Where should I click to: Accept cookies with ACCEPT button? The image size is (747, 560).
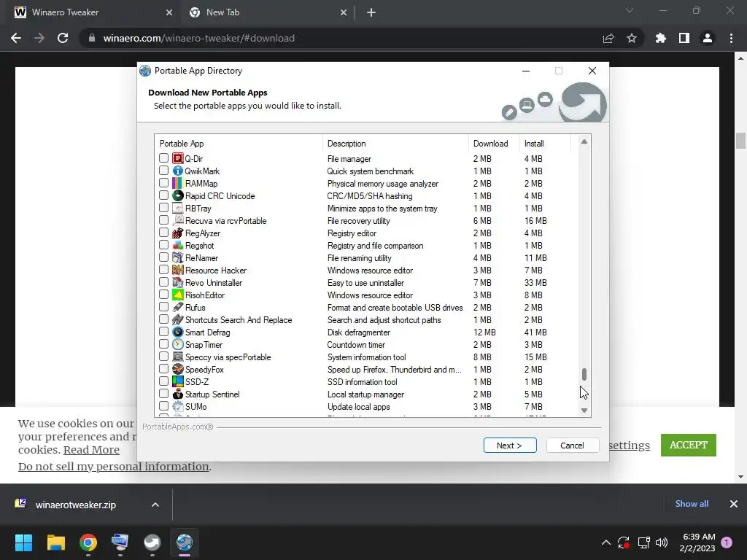pyautogui.click(x=689, y=445)
